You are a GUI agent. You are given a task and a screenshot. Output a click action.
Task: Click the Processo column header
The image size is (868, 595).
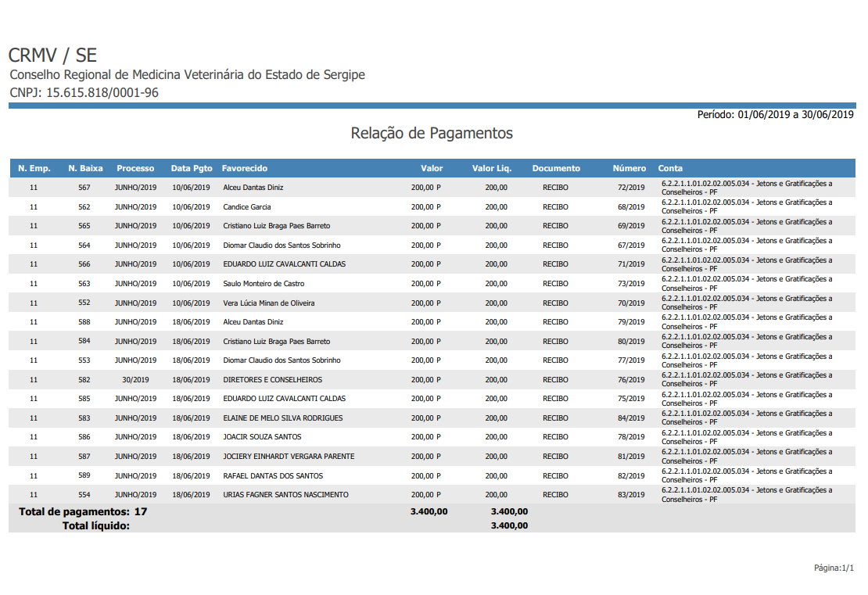click(135, 168)
